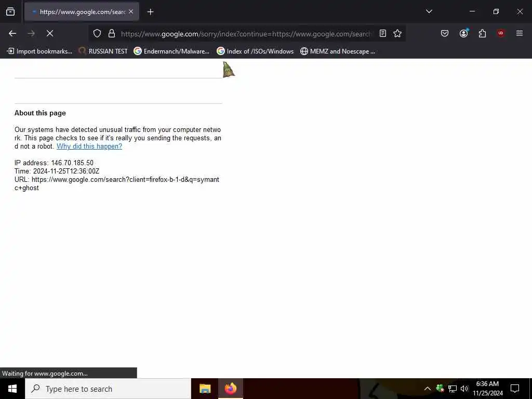Click Waiting for www.google.com status text
This screenshot has height=399, width=532.
click(x=45, y=374)
